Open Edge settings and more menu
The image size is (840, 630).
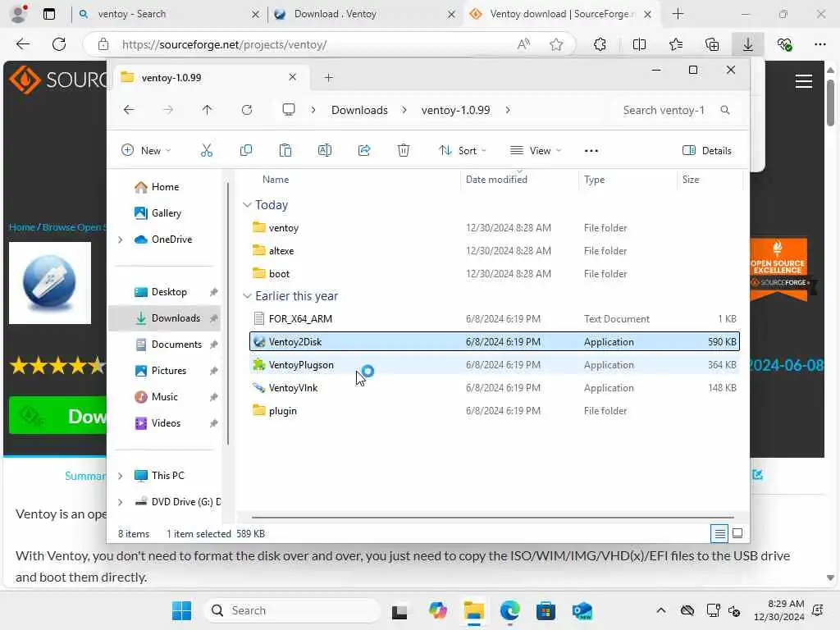click(x=820, y=44)
